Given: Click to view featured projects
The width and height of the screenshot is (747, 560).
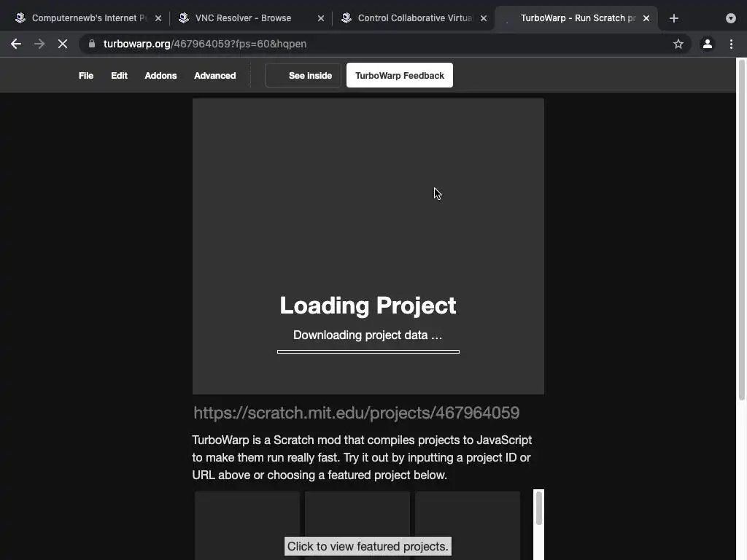Looking at the screenshot, I should [x=368, y=546].
